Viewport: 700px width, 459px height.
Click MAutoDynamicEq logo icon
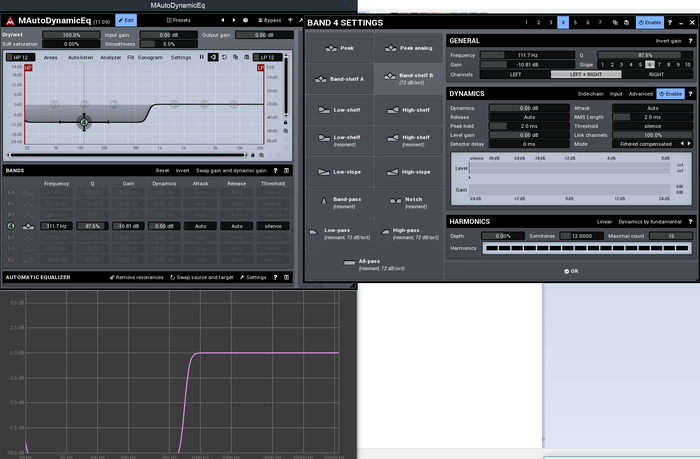10,21
